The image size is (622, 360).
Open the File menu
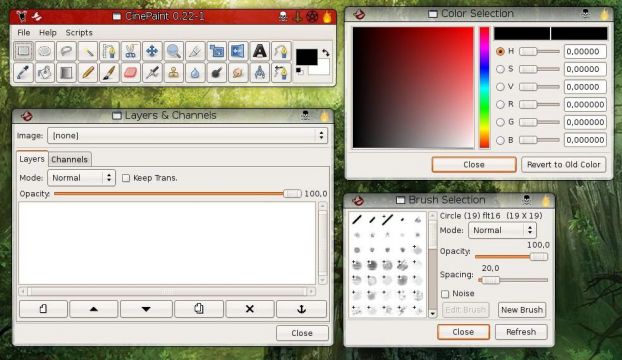(24, 33)
